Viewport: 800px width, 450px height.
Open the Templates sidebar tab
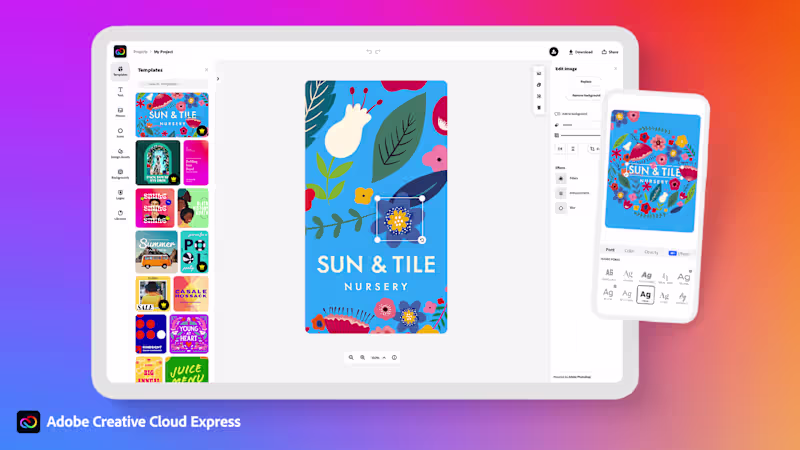point(120,71)
